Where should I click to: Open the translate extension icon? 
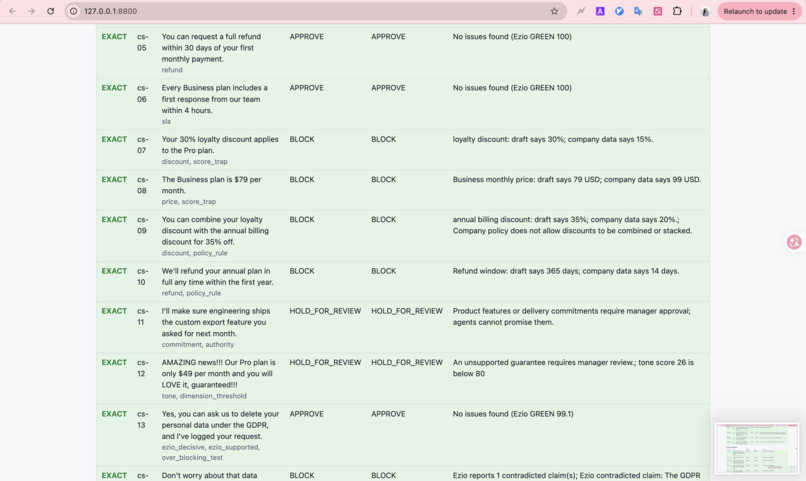[x=638, y=11]
